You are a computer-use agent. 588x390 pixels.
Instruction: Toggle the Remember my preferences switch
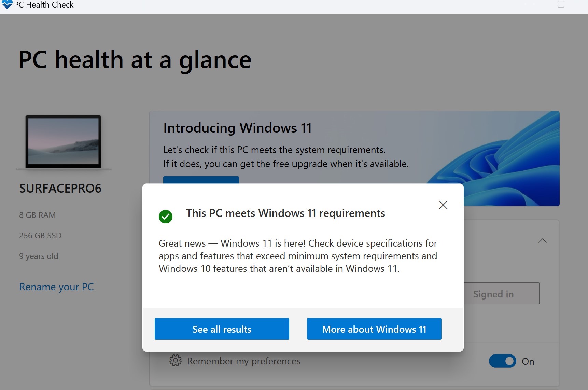click(502, 361)
